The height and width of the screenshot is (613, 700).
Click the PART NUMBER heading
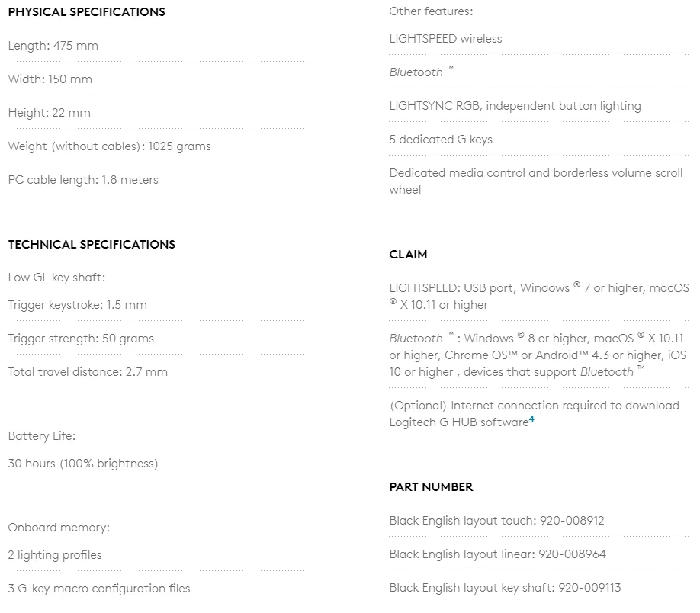[x=431, y=487]
